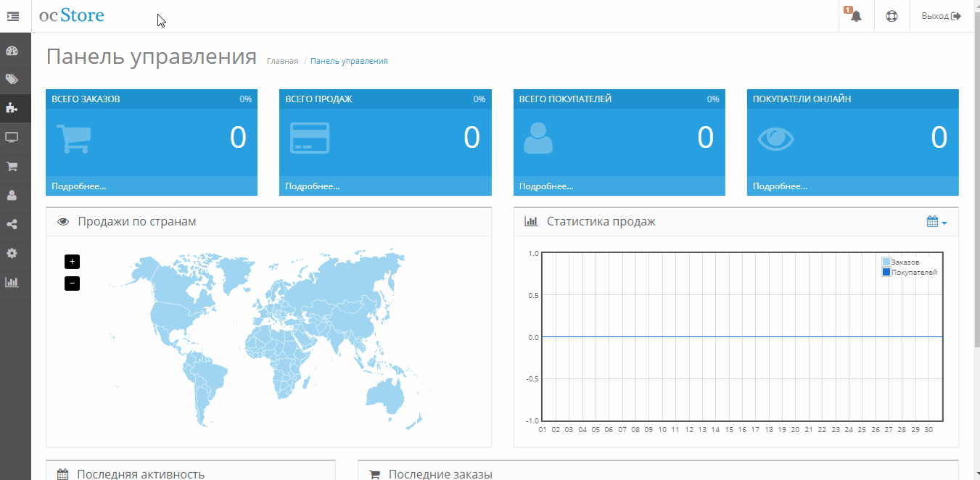
Task: Collapse the sidebar with the menu toggle icon
Action: pyautogui.click(x=13, y=16)
